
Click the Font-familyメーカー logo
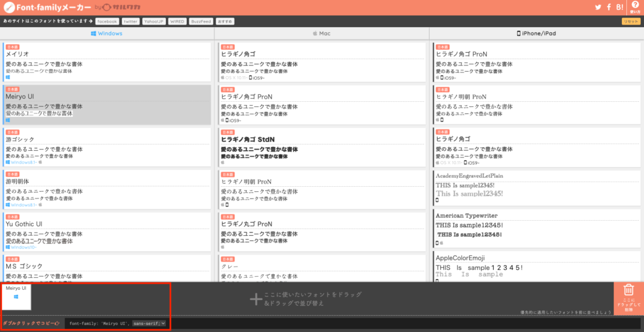pos(47,7)
